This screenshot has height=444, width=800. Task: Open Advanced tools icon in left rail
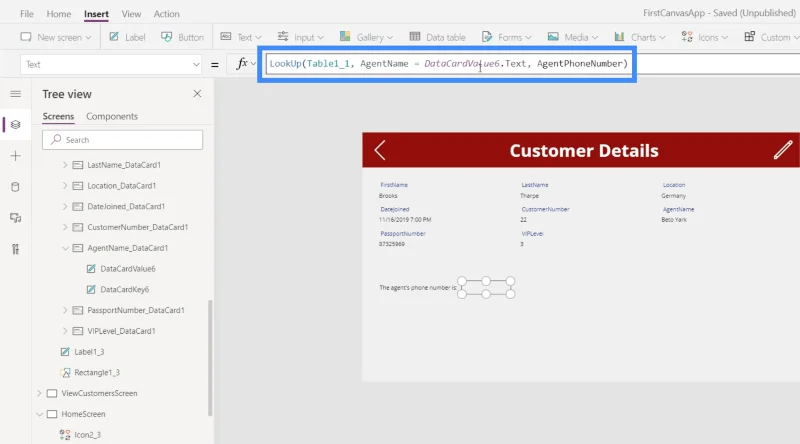pos(15,249)
